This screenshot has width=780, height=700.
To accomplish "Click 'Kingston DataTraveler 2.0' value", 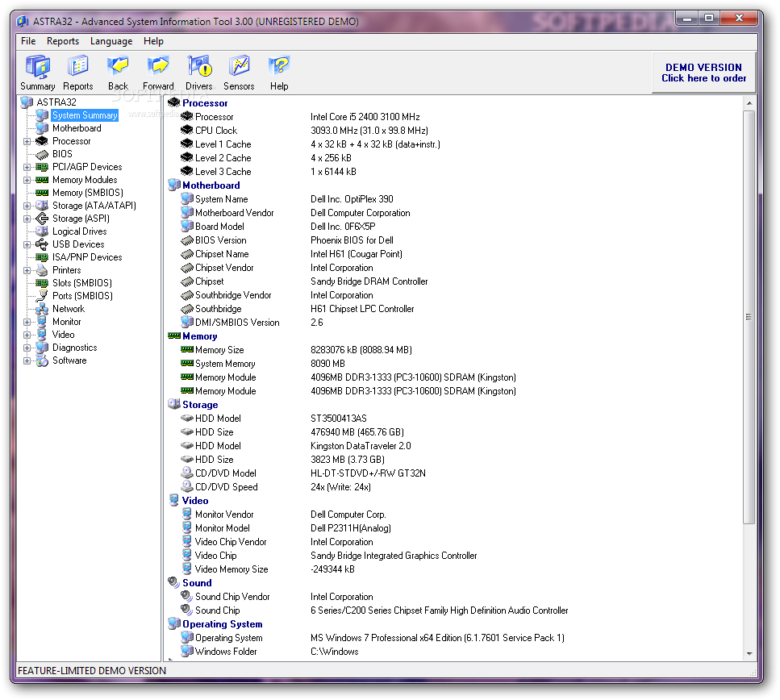I will pyautogui.click(x=361, y=446).
